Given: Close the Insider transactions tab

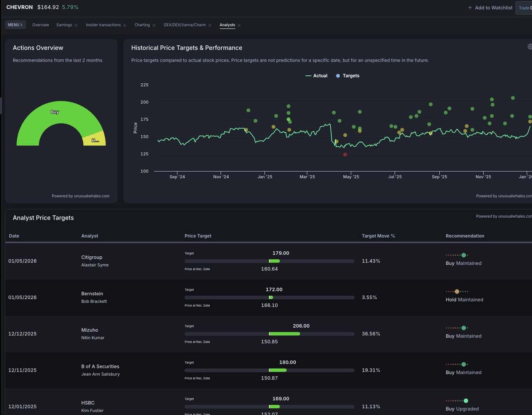Looking at the screenshot, I should tap(125, 25).
